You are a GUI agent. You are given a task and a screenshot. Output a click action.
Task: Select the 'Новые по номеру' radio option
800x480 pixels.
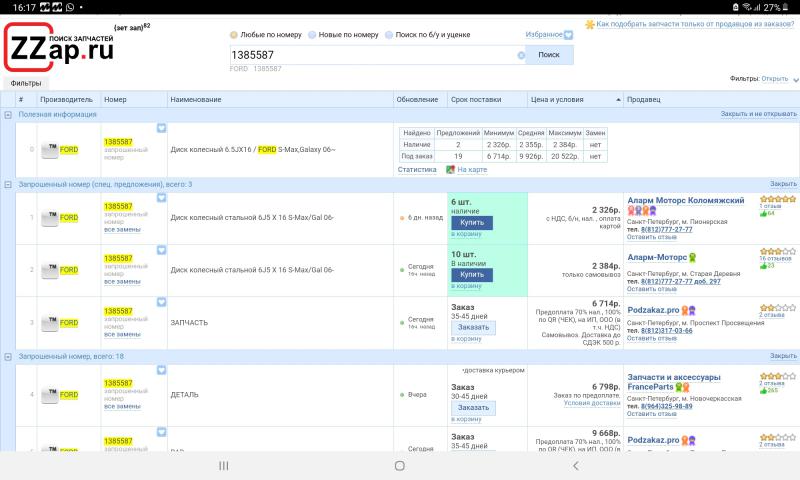pyautogui.click(x=343, y=35)
